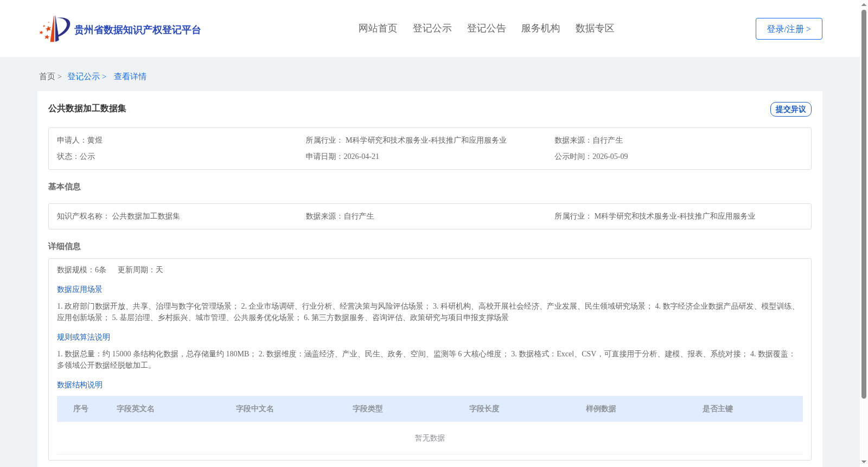The width and height of the screenshot is (868, 467).
Task: Click the 字段长度 column header
Action: click(484, 408)
